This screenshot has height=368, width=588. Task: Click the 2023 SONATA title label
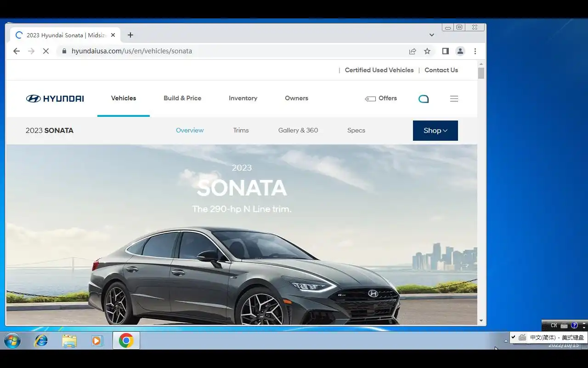(50, 131)
